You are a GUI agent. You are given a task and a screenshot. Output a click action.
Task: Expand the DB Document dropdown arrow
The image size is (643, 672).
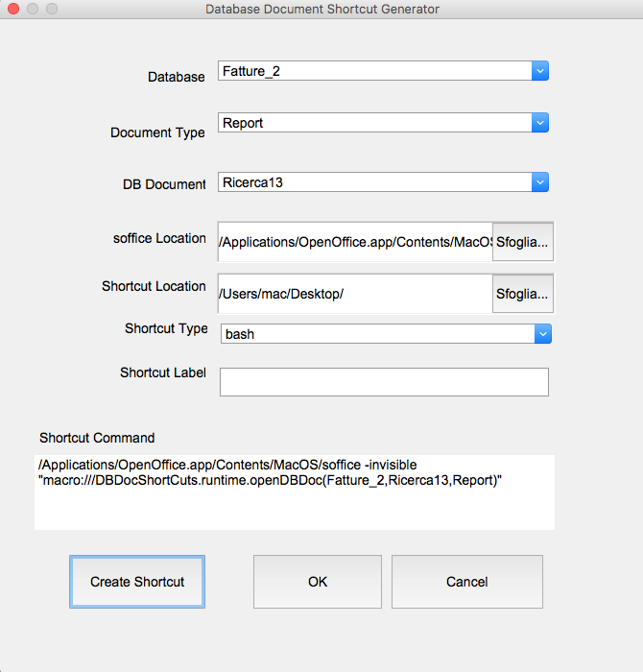click(x=540, y=182)
